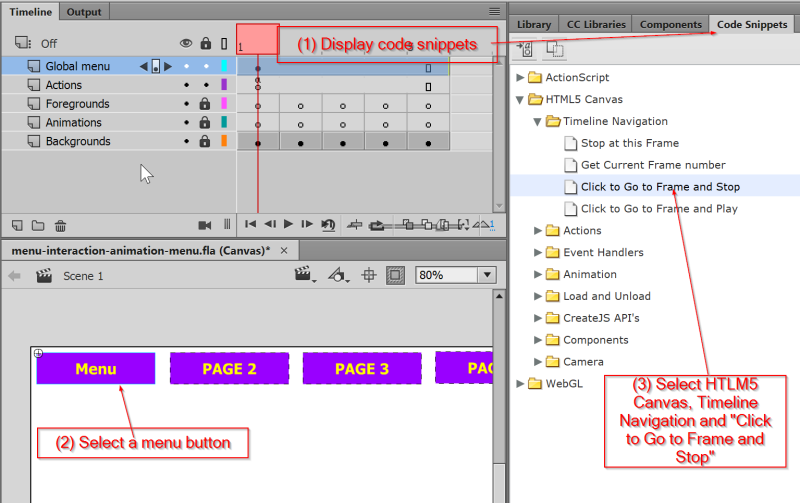This screenshot has width=800, height=503.
Task: Click the Add Camera icon
Action: tap(205, 225)
